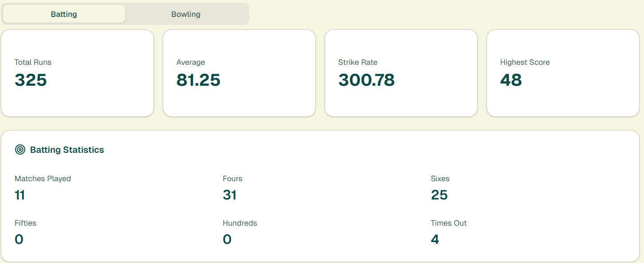644x263 pixels.
Task: Click the Sixes value 25
Action: tap(439, 195)
